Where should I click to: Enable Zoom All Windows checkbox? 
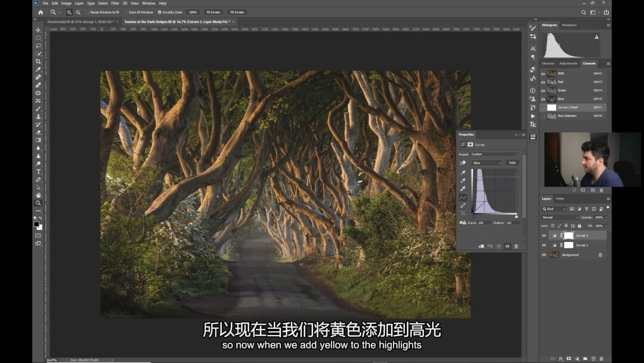(x=126, y=13)
